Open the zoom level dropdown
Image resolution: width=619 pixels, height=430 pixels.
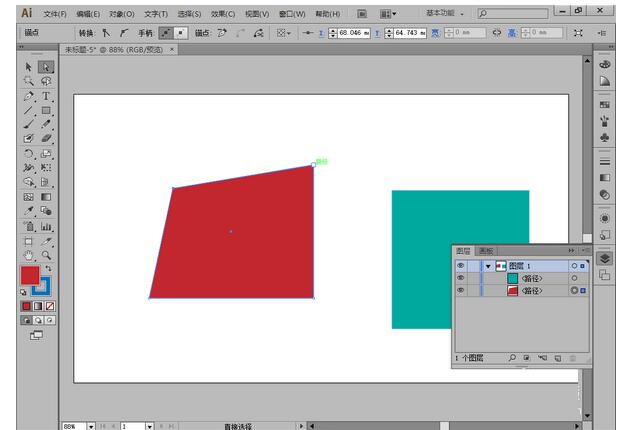pyautogui.click(x=91, y=426)
